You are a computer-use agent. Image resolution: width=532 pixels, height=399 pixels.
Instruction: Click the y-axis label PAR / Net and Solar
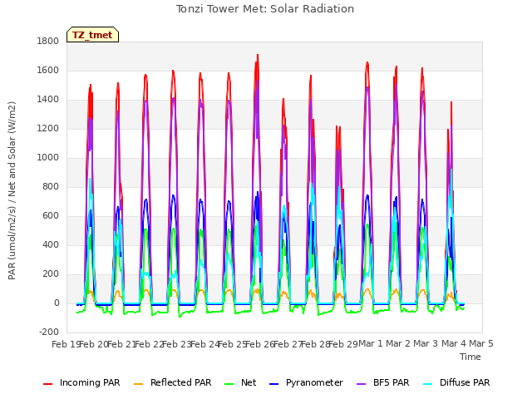[x=12, y=190]
